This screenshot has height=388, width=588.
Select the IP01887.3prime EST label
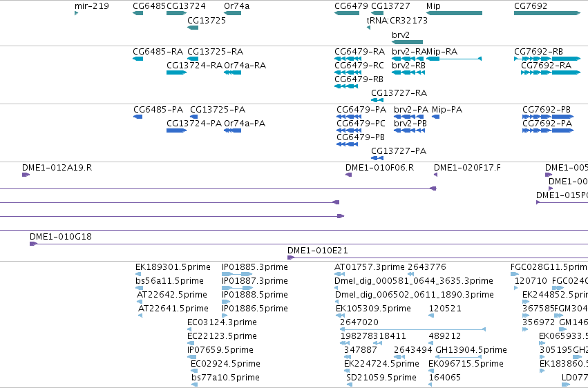click(x=255, y=280)
